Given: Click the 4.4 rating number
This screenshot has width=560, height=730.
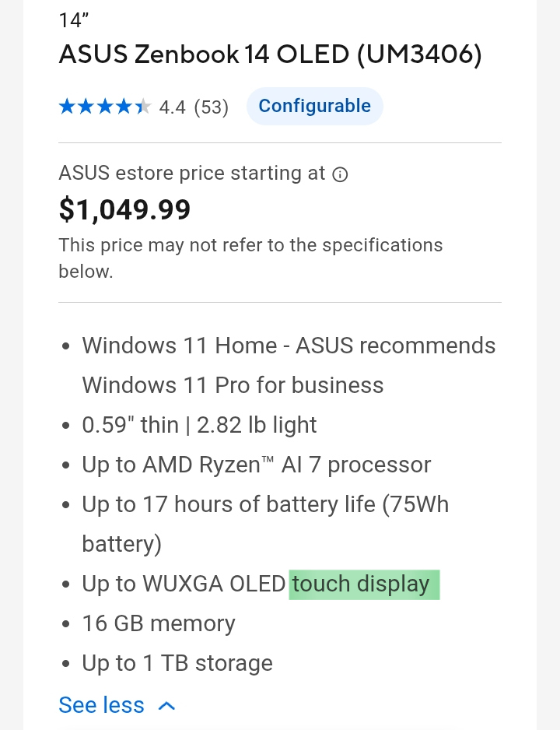Looking at the screenshot, I should click(173, 107).
